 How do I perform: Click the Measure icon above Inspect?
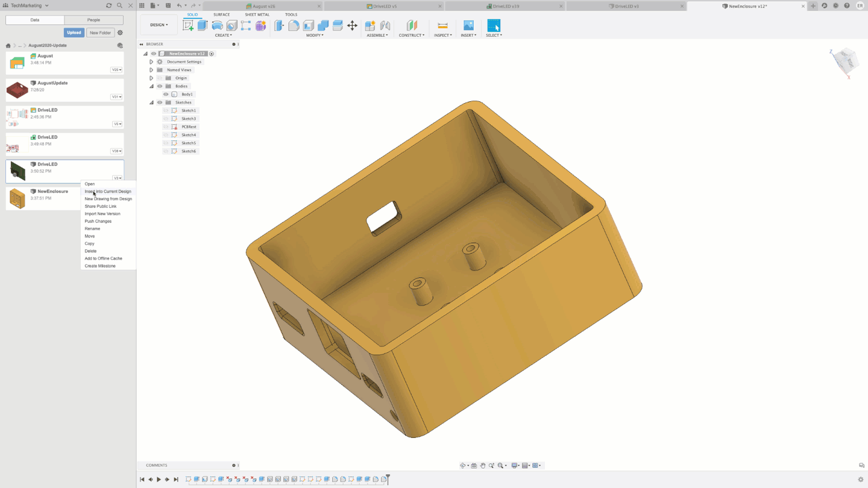point(442,25)
